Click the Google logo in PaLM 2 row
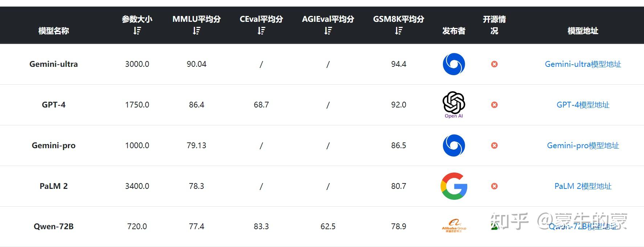Viewport: 644px width, 247px height. (454, 186)
